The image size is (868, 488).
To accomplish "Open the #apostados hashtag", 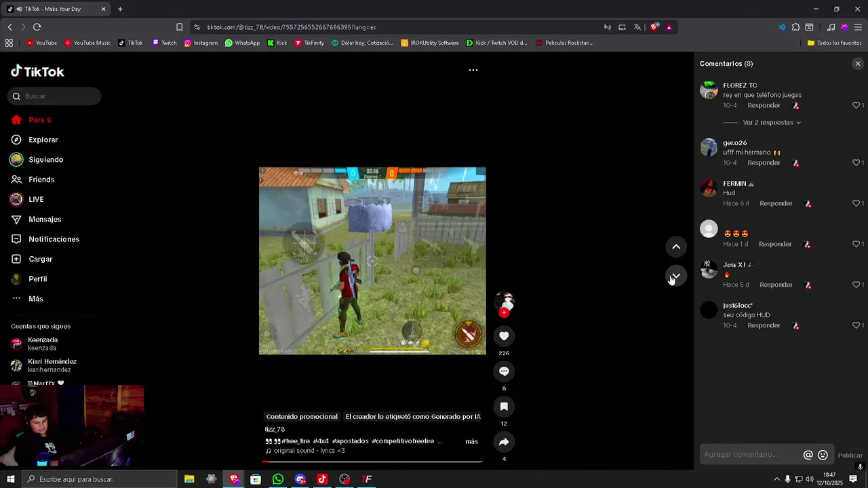I will coord(351,441).
